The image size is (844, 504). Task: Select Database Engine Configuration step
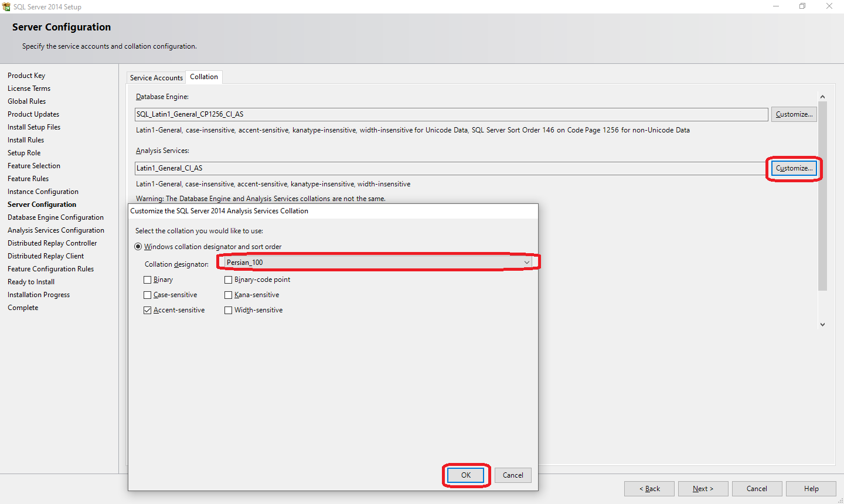click(x=56, y=217)
